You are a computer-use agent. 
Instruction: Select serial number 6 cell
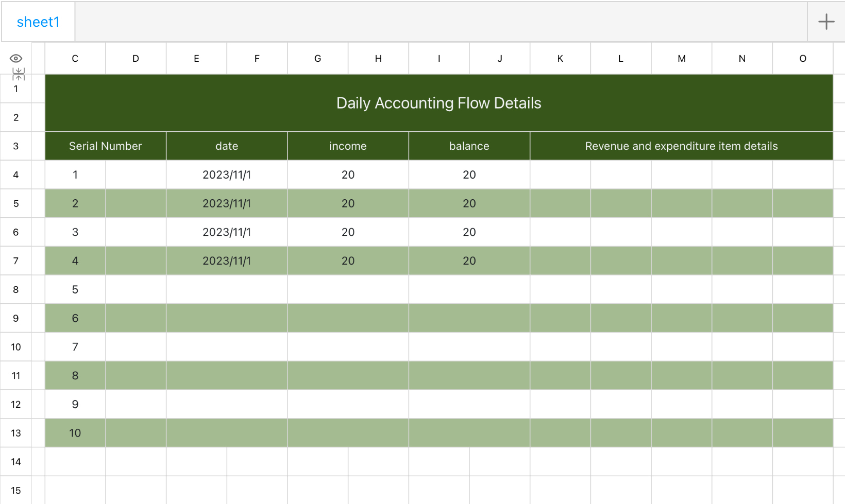(75, 318)
